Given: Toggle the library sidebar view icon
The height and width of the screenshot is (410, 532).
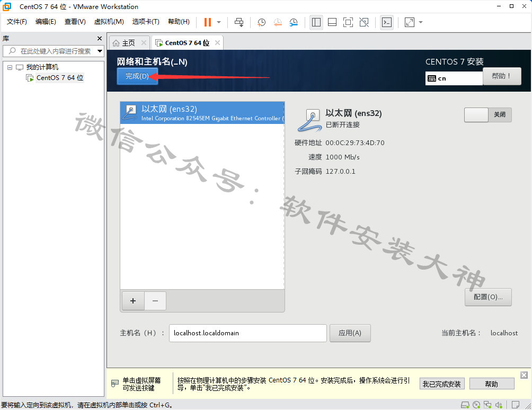Looking at the screenshot, I should (316, 22).
